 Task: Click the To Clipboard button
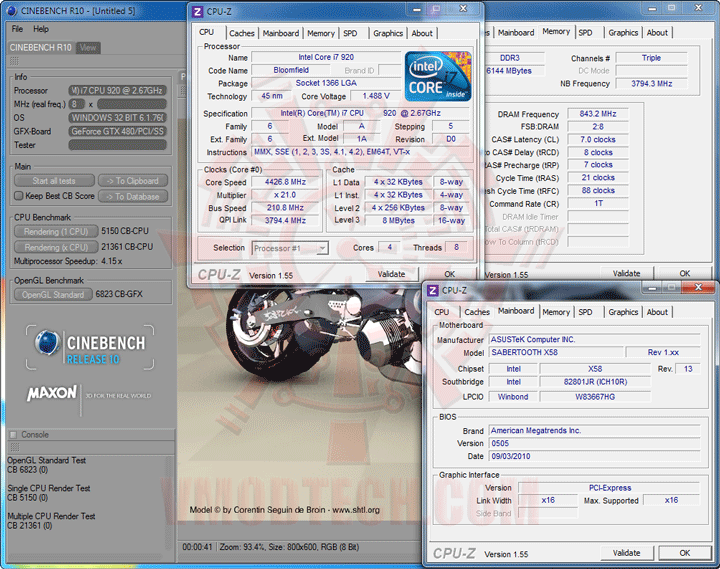[133, 181]
